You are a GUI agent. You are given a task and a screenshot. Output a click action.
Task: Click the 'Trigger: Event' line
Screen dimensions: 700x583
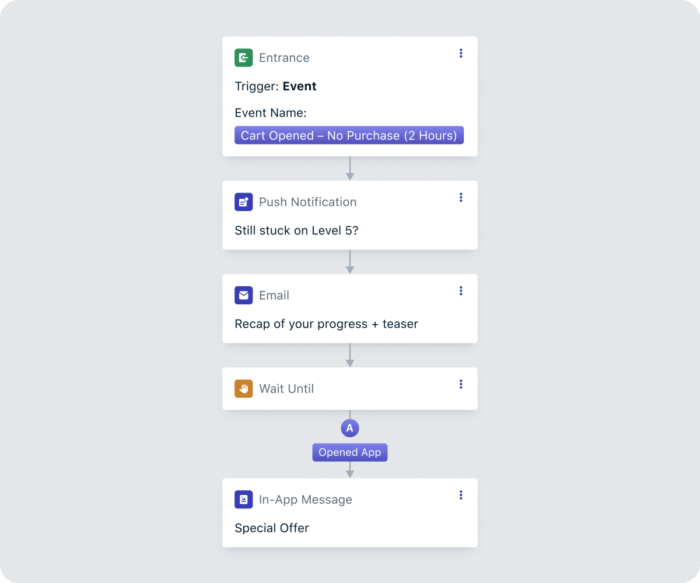pos(276,86)
